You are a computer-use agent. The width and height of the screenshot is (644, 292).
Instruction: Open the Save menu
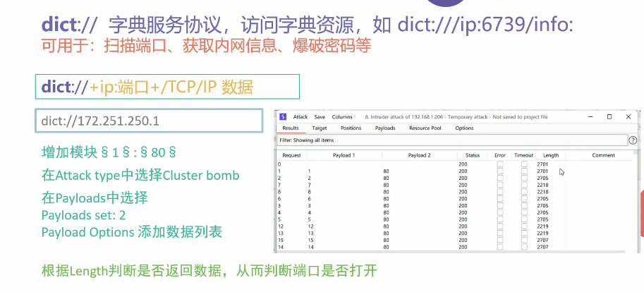tap(320, 116)
